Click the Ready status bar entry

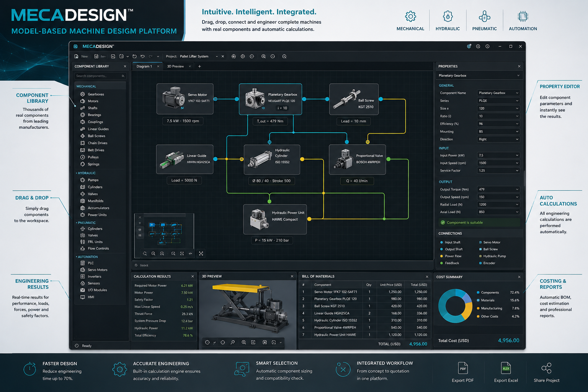83,346
